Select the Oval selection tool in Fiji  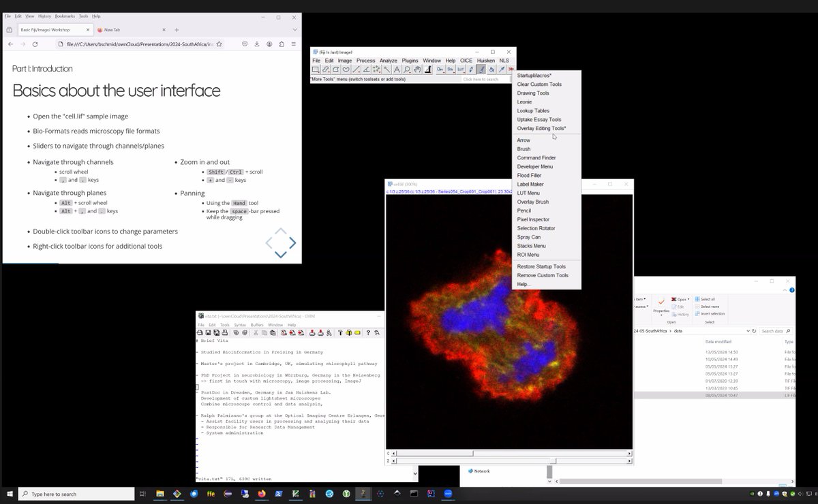coord(326,69)
